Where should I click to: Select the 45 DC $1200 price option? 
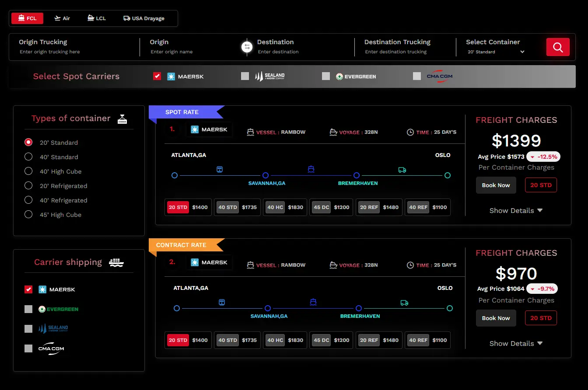click(331, 207)
